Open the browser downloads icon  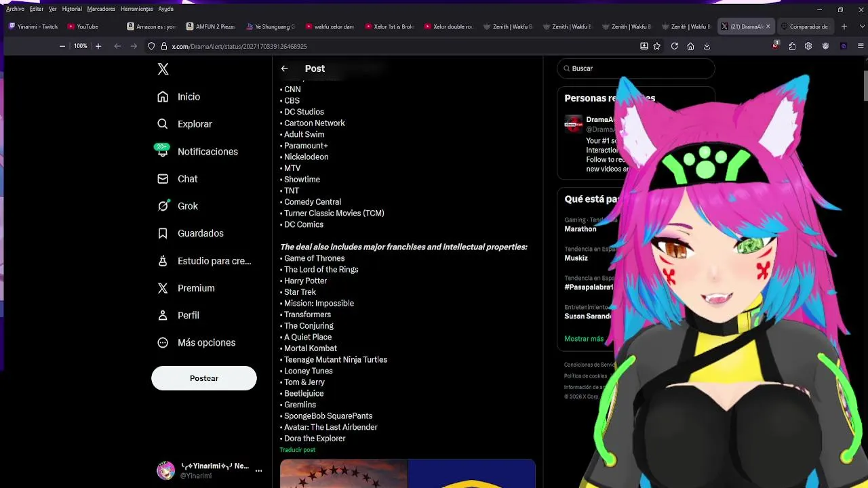[x=707, y=46]
